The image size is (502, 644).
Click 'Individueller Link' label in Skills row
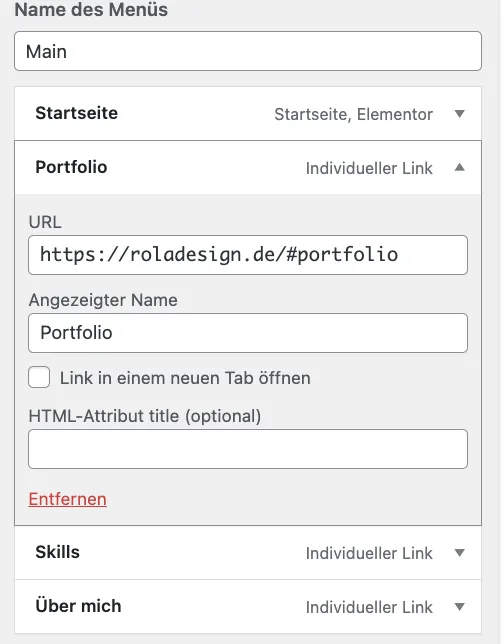[x=369, y=553]
